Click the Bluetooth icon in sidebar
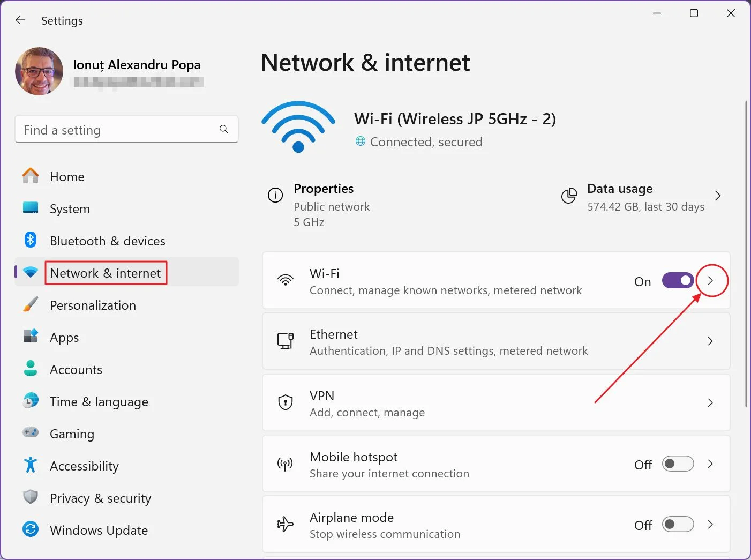This screenshot has width=751, height=560. [x=31, y=240]
